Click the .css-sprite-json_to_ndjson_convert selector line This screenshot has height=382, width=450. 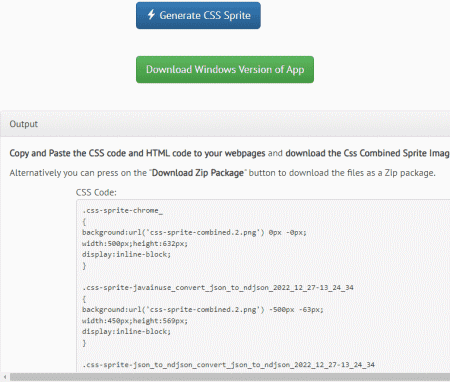click(x=228, y=365)
